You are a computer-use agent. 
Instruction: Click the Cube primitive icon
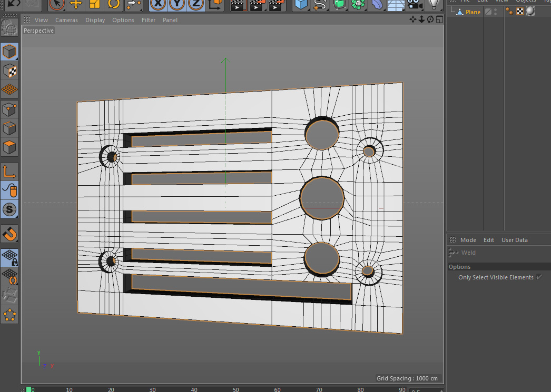301,4
